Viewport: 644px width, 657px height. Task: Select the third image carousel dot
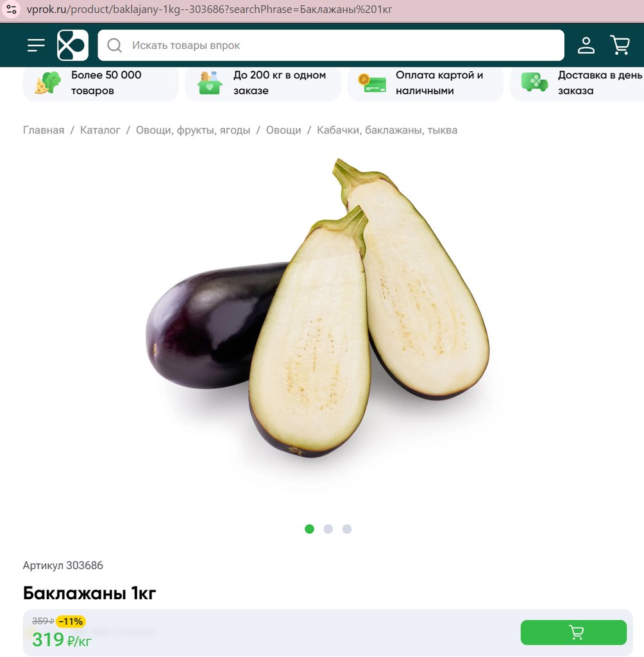[347, 529]
